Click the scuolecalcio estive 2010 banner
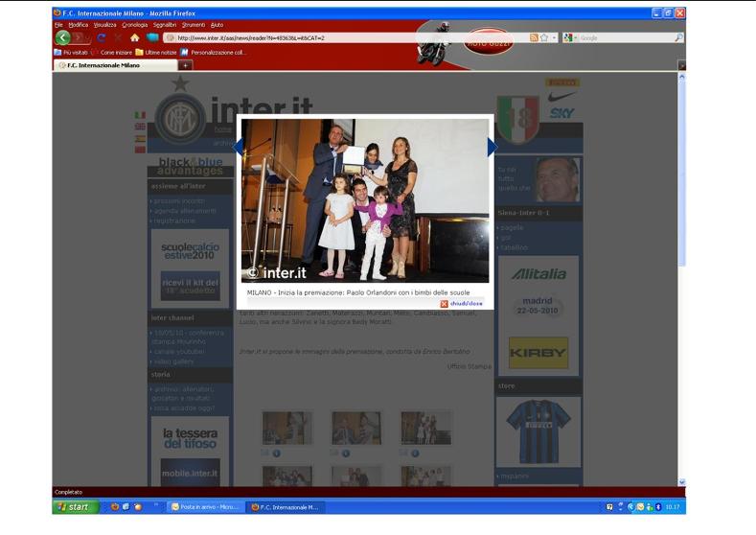 [190, 251]
